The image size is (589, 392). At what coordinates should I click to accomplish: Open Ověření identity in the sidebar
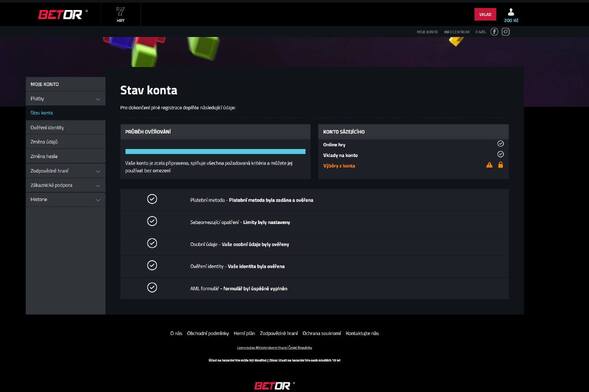tap(66, 128)
